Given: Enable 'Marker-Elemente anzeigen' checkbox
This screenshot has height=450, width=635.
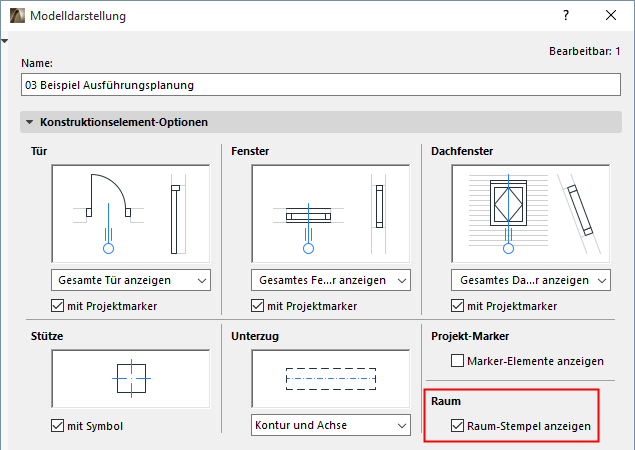Looking at the screenshot, I should pos(459,360).
